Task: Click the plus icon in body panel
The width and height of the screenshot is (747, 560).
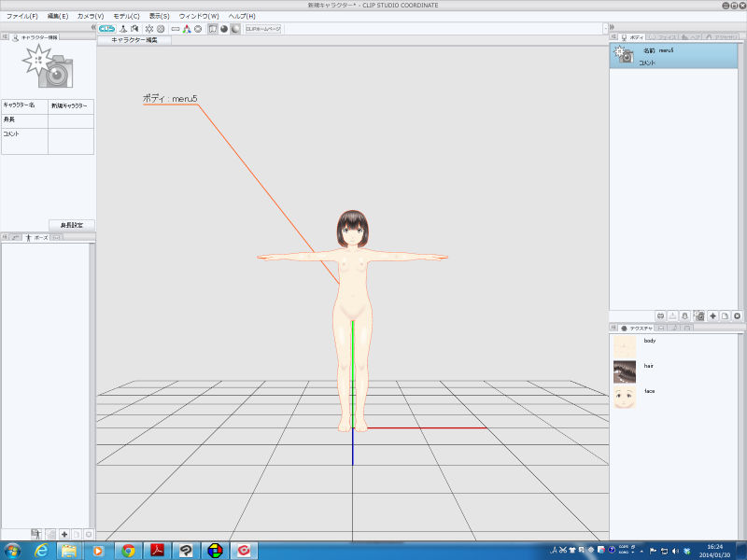Action: (x=712, y=316)
